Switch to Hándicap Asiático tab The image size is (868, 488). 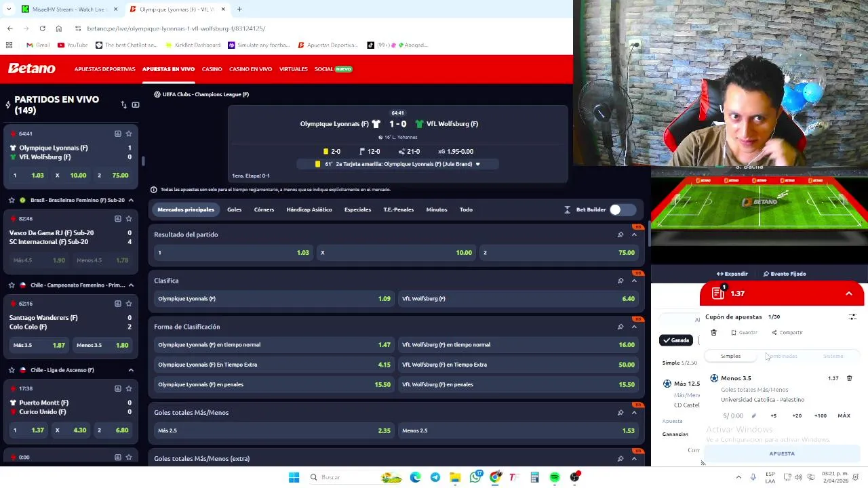pyautogui.click(x=309, y=209)
